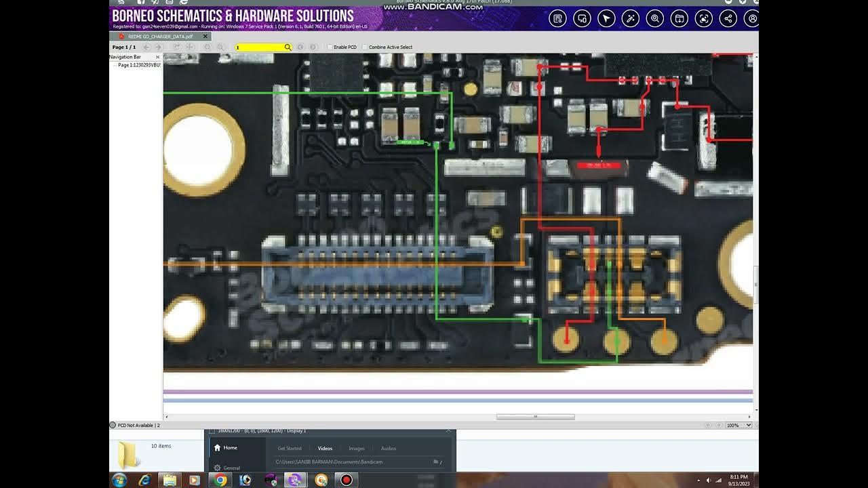Close the REDMI GO_CHARGER_DATA.pdf tab
Screen dimensions: 868x488
pyautogui.click(x=205, y=36)
